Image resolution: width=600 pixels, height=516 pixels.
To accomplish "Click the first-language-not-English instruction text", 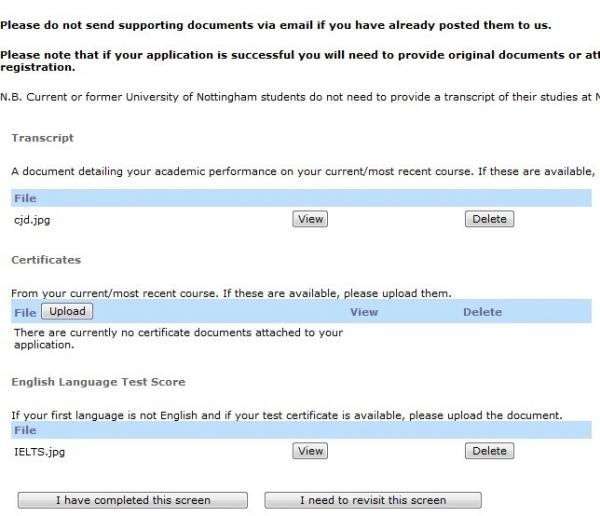I will (286, 414).
